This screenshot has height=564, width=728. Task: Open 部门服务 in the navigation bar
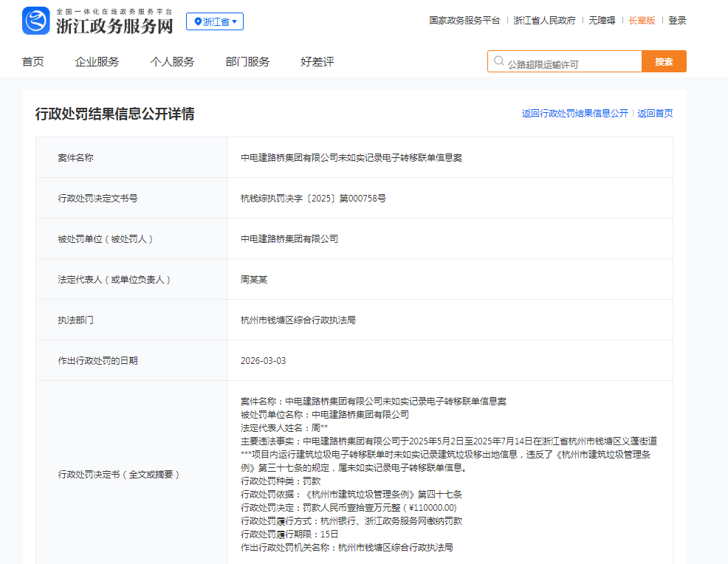tap(247, 62)
